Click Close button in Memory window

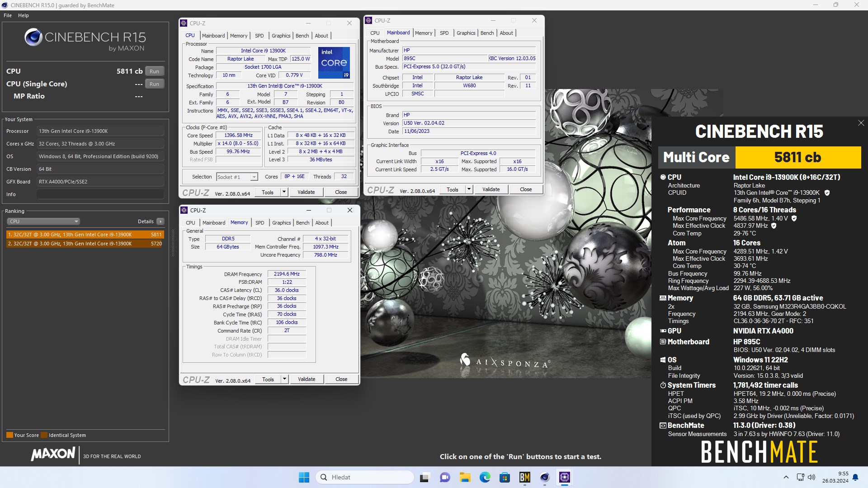click(x=341, y=379)
